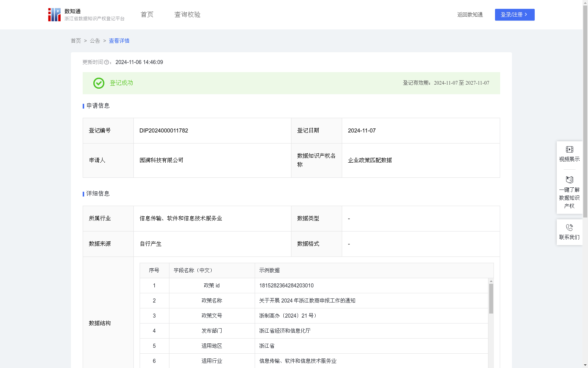Click the 政策文号 field name
588x368 pixels.
tap(212, 316)
